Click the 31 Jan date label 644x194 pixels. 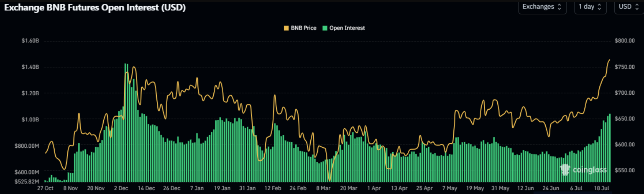(247, 189)
